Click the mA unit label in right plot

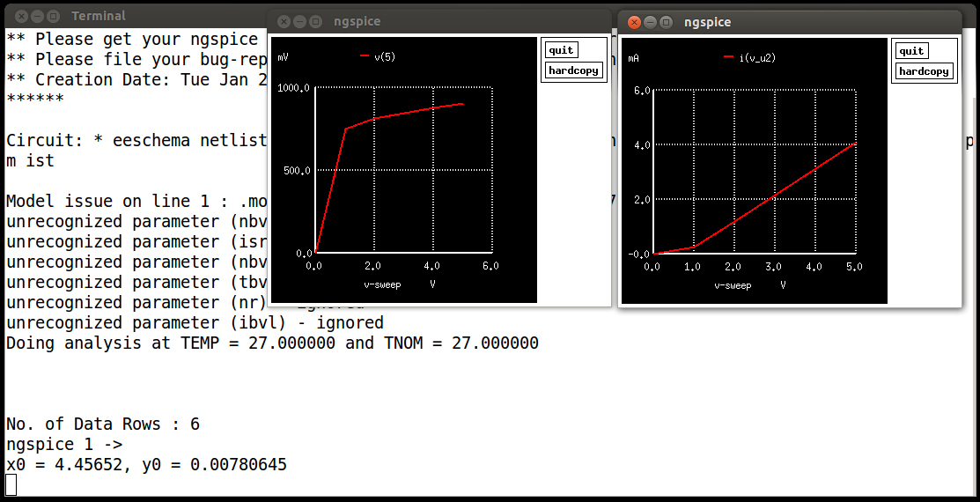[633, 57]
